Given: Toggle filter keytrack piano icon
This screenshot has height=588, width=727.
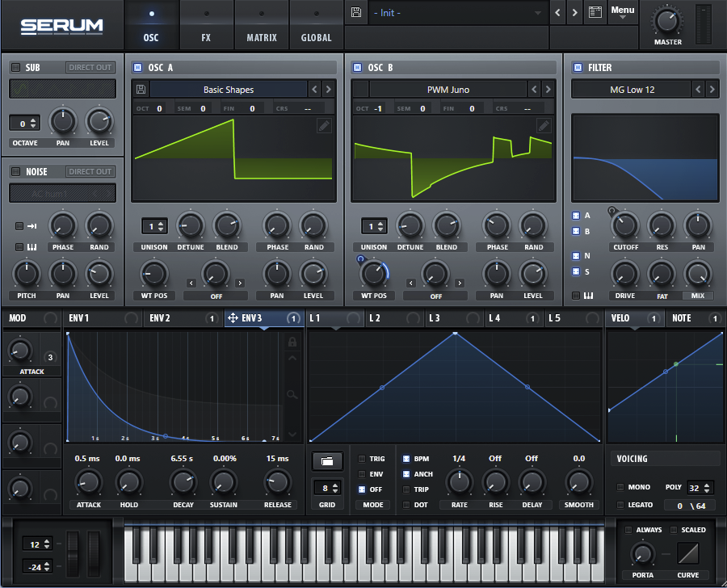Looking at the screenshot, I should pyautogui.click(x=588, y=296).
